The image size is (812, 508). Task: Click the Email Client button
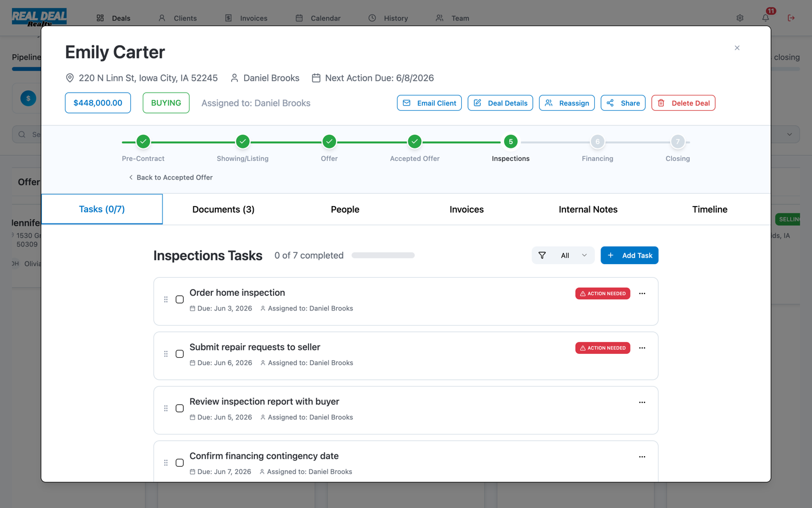click(429, 103)
